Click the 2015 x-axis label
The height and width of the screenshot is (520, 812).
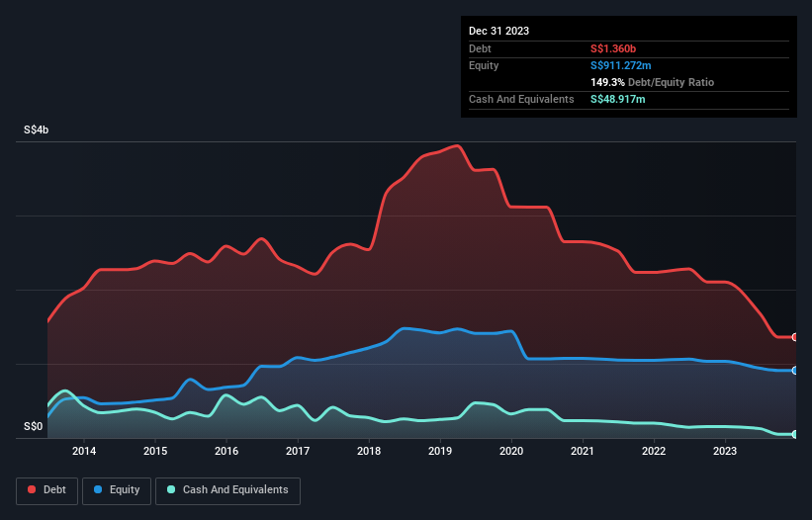[x=155, y=451]
